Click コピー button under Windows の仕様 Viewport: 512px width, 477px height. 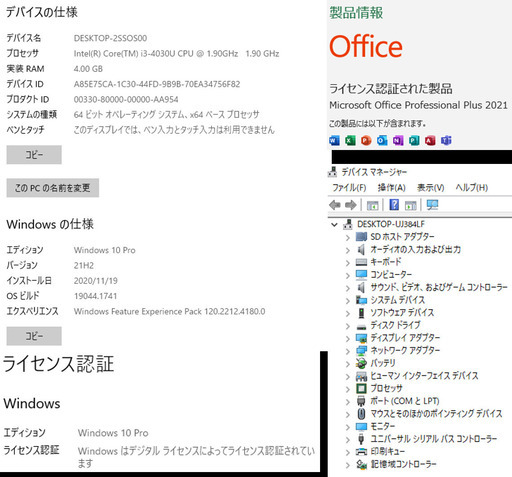tap(34, 336)
